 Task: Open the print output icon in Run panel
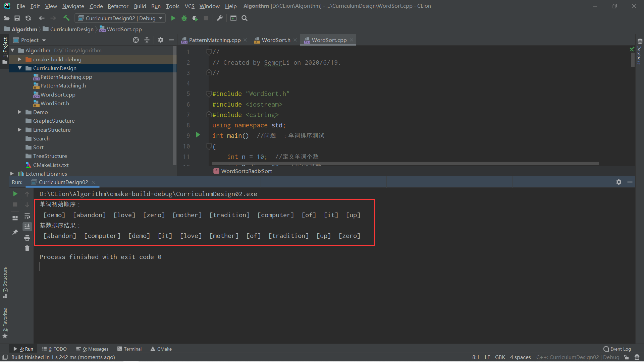[27, 238]
